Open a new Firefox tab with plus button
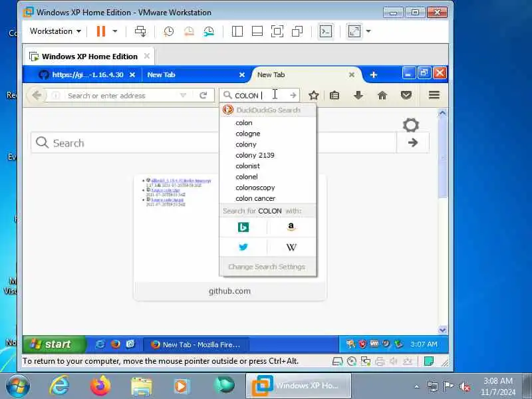Viewport: 532px width, 399px height. click(x=374, y=74)
